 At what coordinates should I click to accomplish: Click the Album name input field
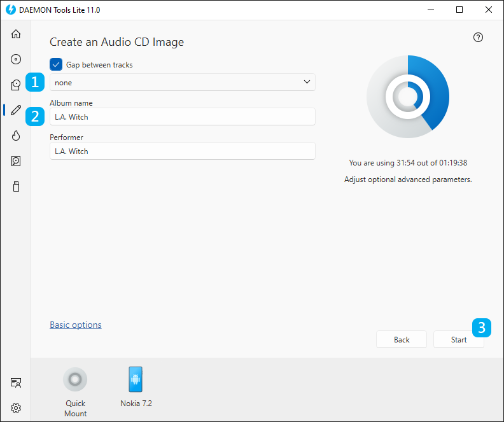click(x=182, y=116)
